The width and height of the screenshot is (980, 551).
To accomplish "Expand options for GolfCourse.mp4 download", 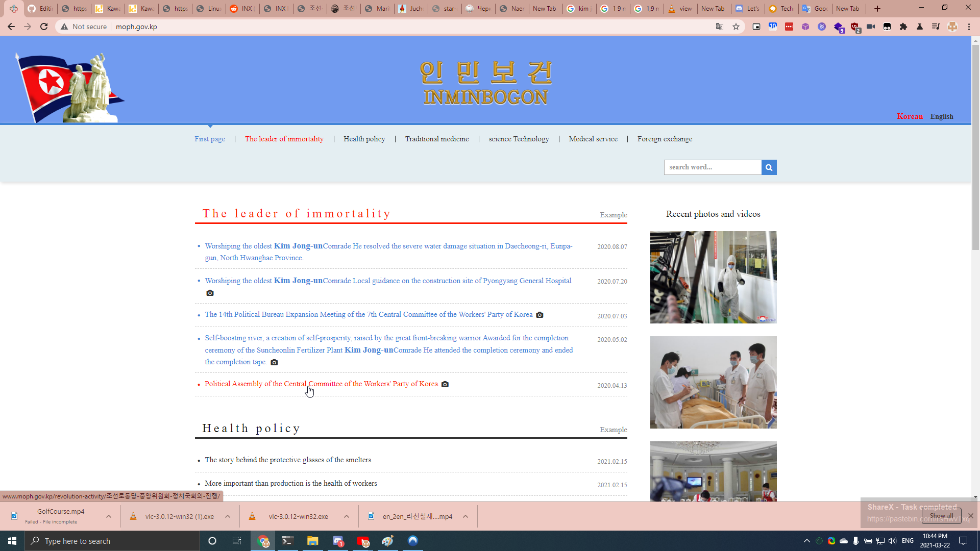I will [109, 516].
